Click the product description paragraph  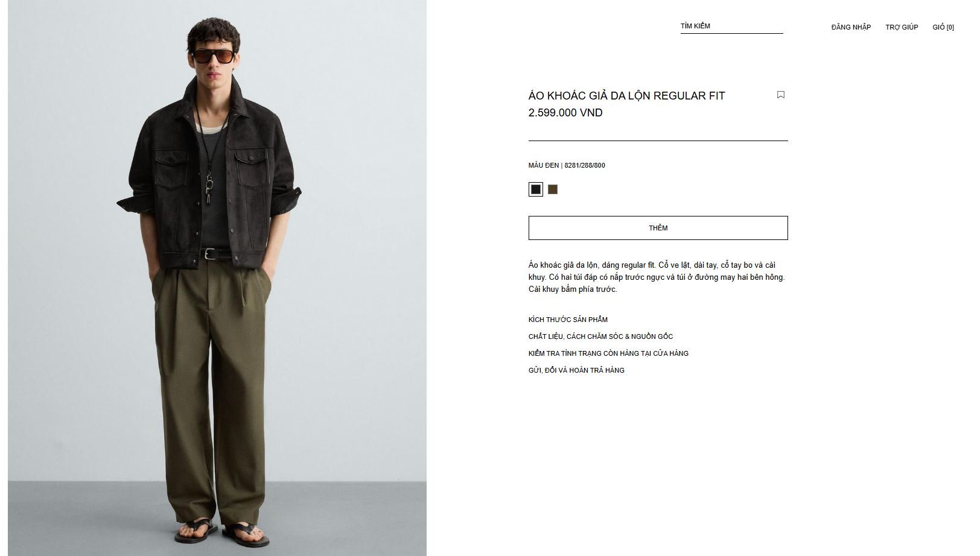point(657,277)
